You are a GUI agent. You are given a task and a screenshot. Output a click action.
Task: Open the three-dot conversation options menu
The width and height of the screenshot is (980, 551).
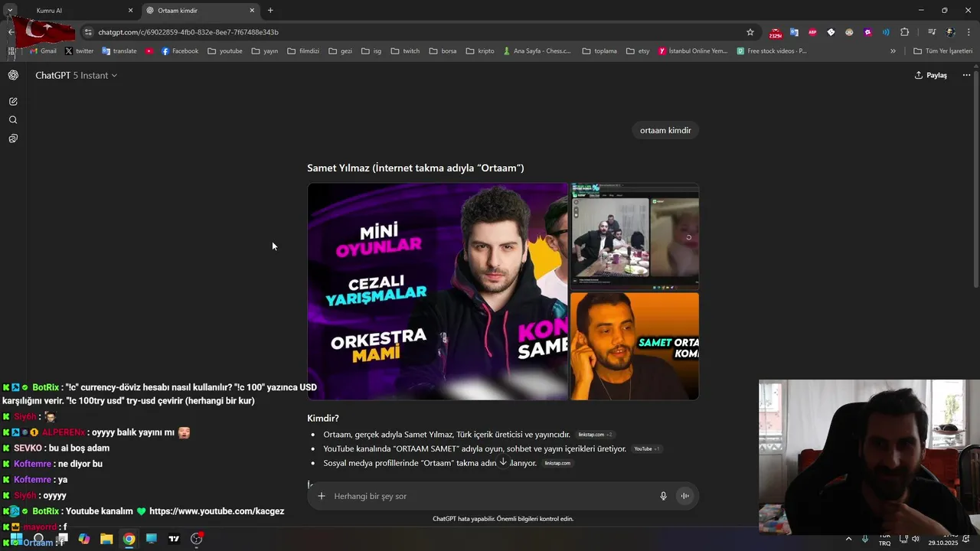click(966, 75)
